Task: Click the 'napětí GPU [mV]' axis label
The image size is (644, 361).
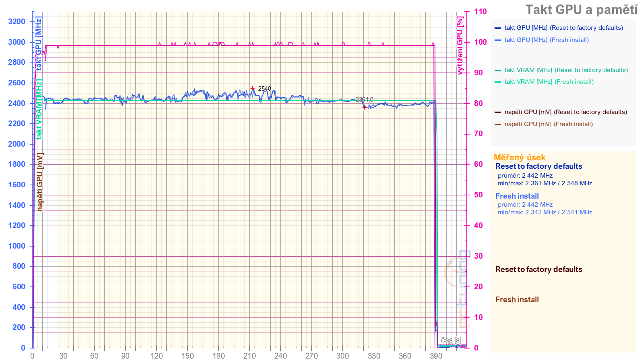Action: point(40,182)
